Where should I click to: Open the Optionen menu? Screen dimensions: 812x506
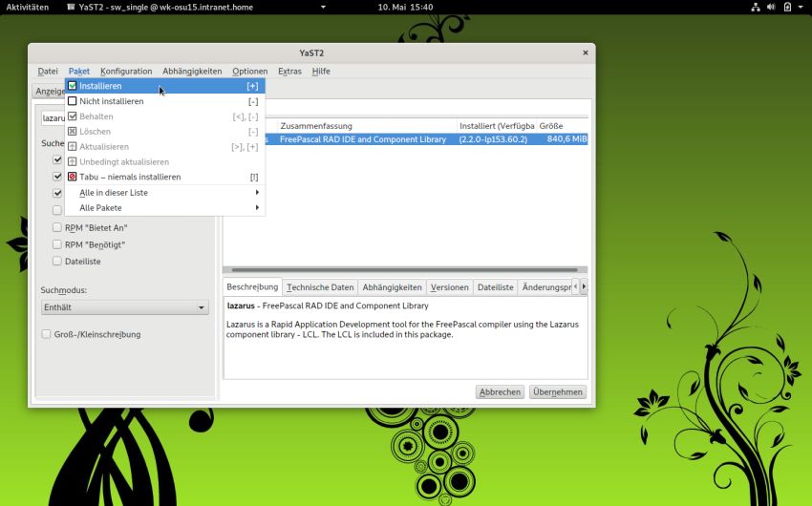(x=249, y=72)
